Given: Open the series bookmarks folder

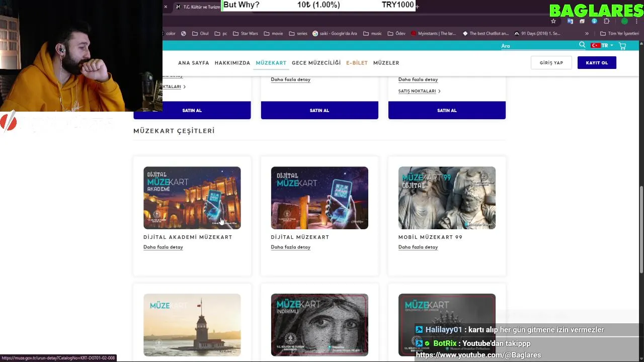Looking at the screenshot, I should 298,34.
